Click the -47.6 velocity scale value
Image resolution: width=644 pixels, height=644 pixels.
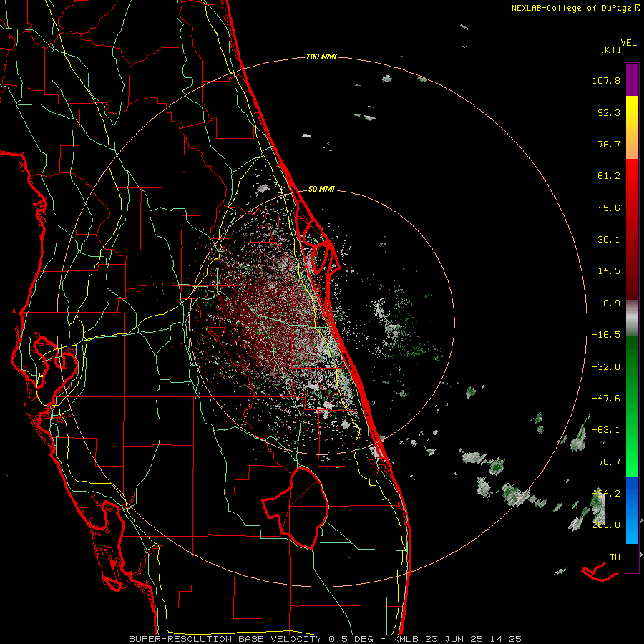606,399
